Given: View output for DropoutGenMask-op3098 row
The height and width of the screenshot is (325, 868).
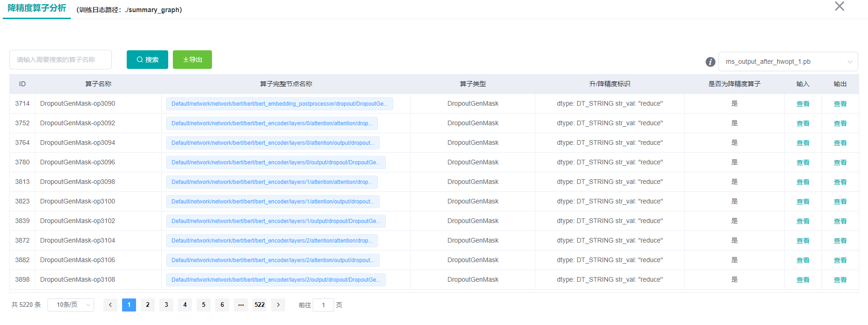Looking at the screenshot, I should [x=840, y=182].
